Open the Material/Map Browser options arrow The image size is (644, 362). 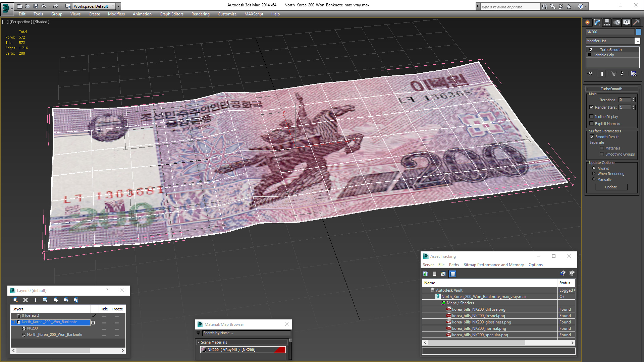198,333
